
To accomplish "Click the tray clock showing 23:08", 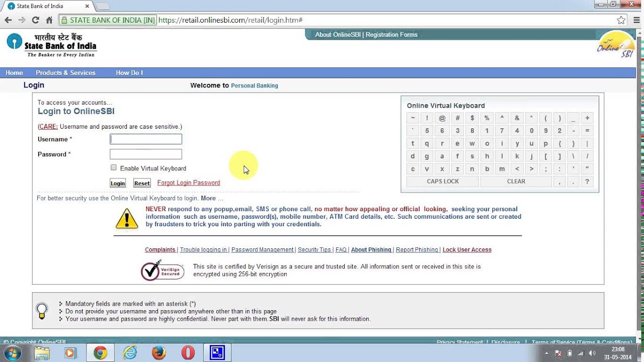I will [618, 353].
